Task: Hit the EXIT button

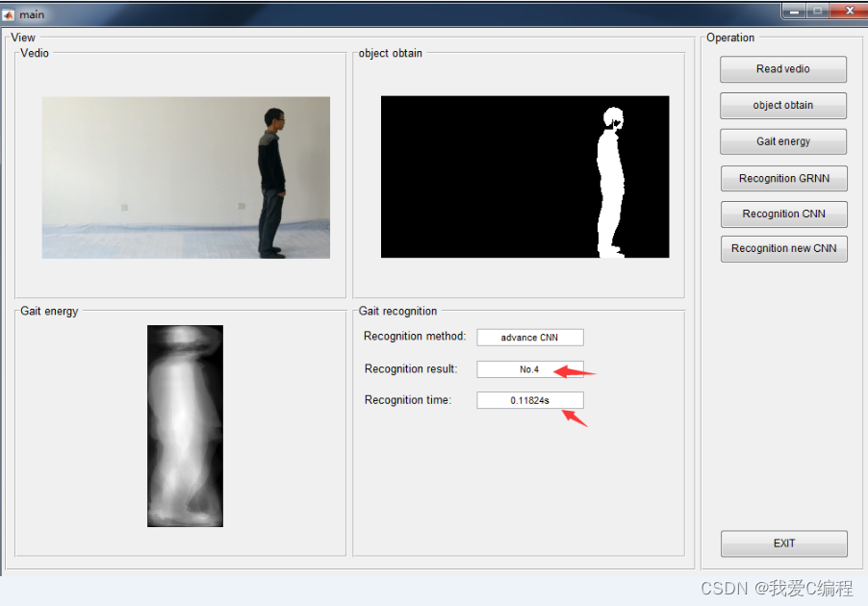Action: coord(783,543)
